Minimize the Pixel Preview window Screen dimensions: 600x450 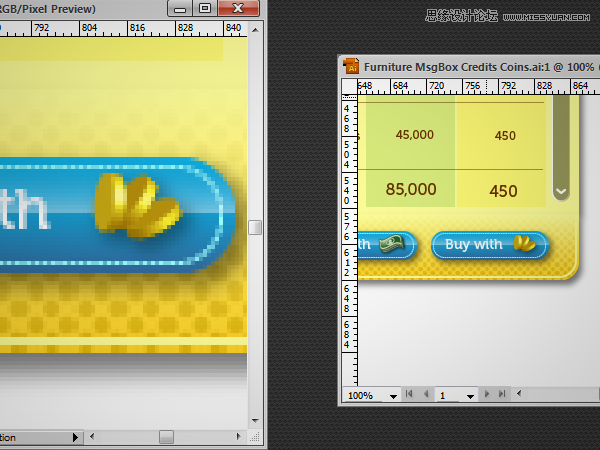pos(180,8)
